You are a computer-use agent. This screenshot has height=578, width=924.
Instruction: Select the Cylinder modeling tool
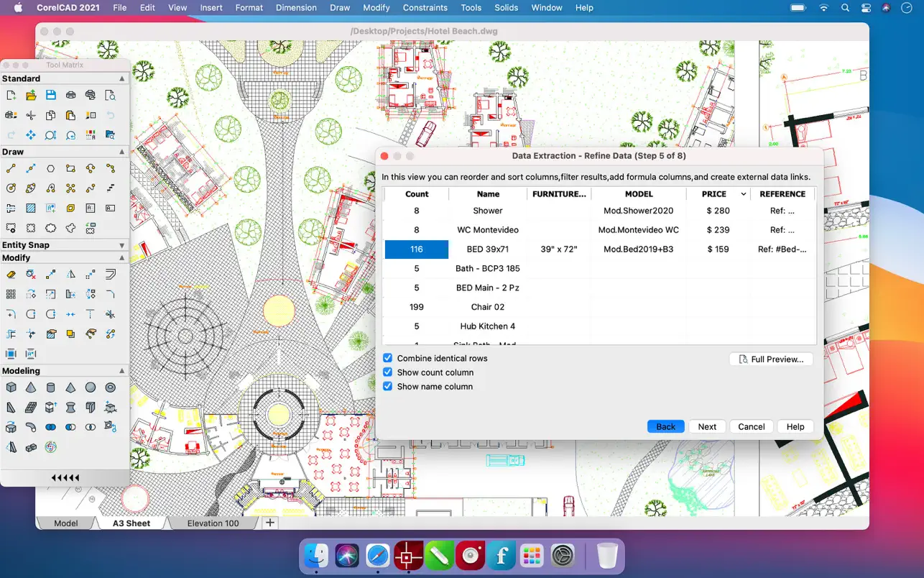coord(50,387)
